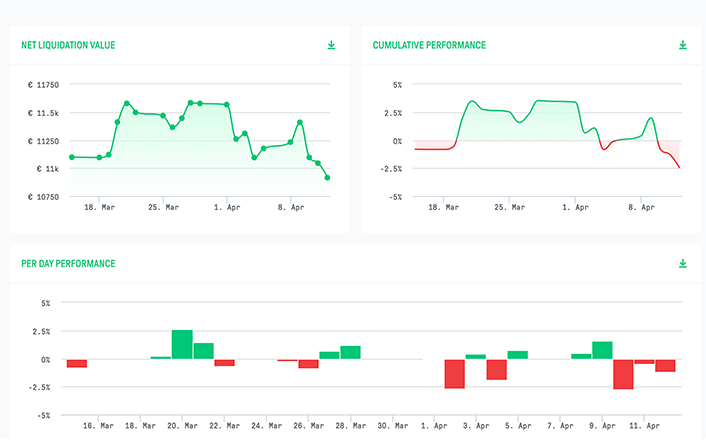Click the Cumulative Performance heading
The image size is (706, 440).
429,45
